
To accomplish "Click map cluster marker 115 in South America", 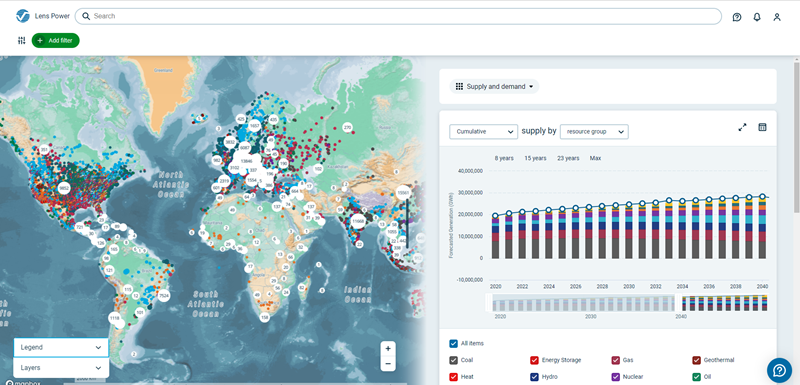I will [x=128, y=289].
